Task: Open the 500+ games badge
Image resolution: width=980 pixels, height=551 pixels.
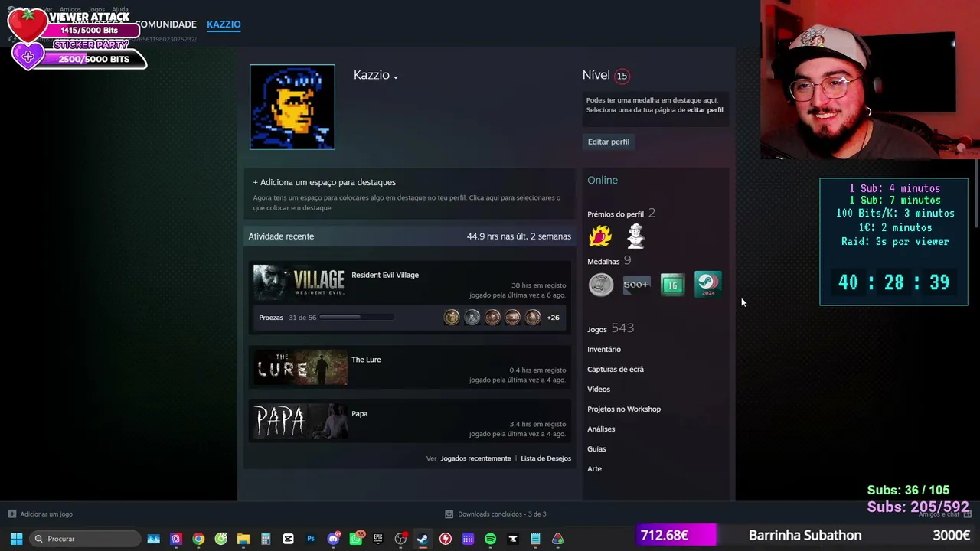Action: point(636,285)
